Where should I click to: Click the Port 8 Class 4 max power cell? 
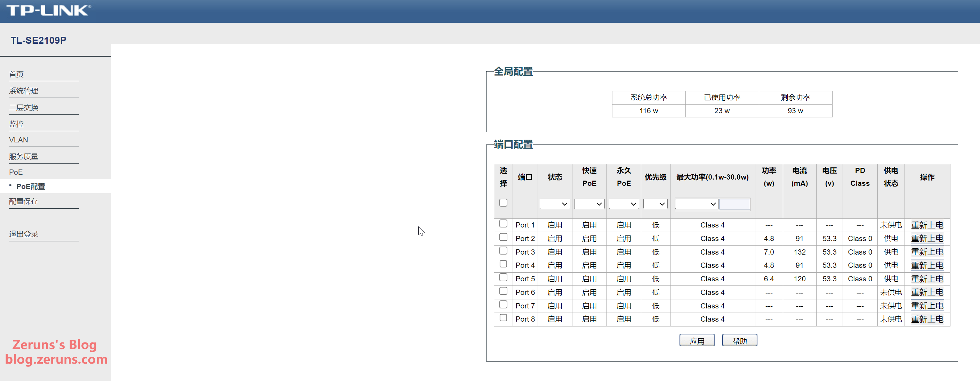click(x=712, y=320)
